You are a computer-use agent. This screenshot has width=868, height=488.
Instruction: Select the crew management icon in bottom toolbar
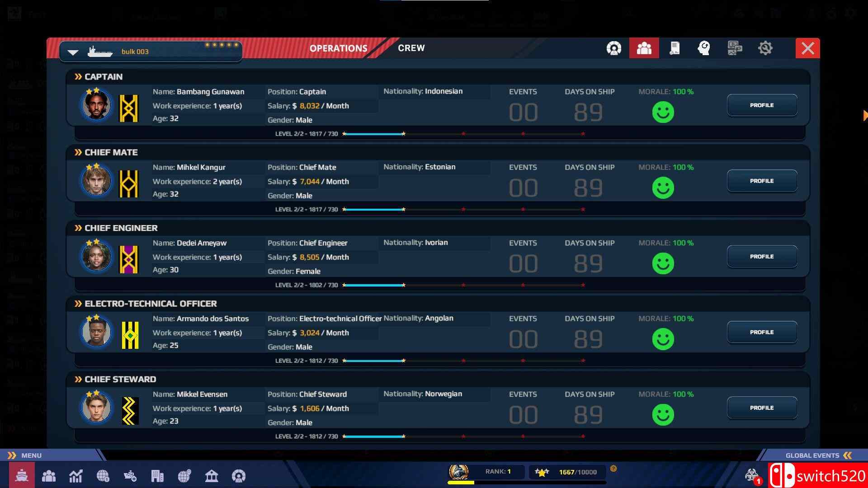coord(49,476)
